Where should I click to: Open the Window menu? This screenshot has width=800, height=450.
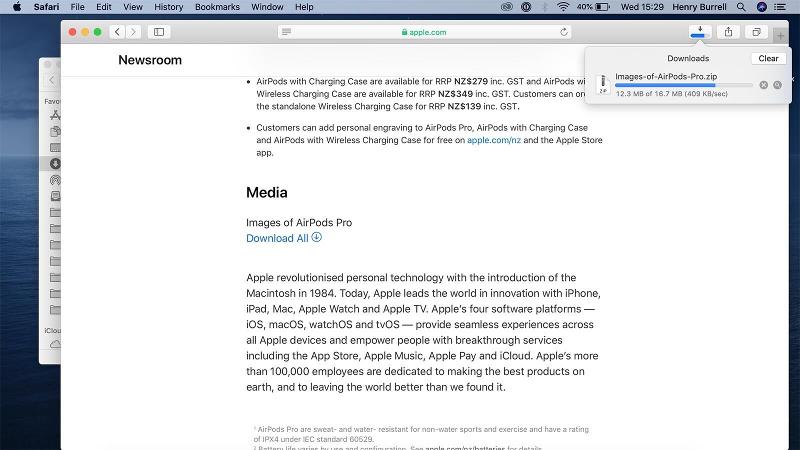267,7
